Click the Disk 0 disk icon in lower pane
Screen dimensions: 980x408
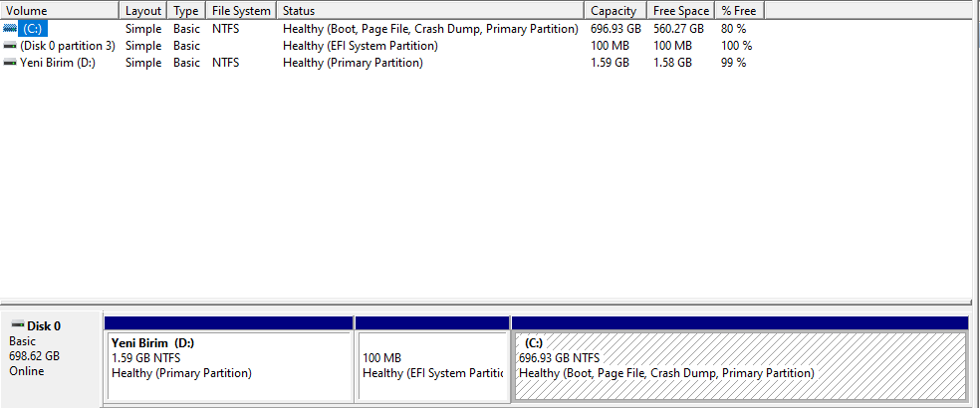tap(17, 325)
